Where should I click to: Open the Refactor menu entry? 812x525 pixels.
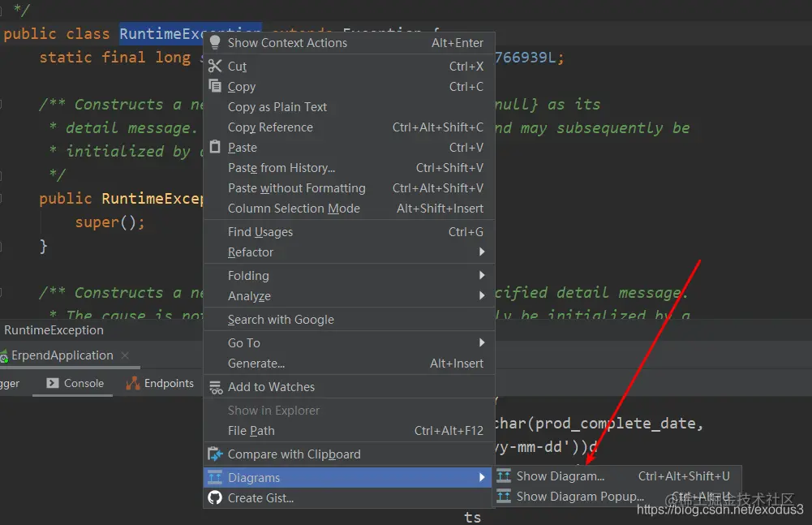350,252
